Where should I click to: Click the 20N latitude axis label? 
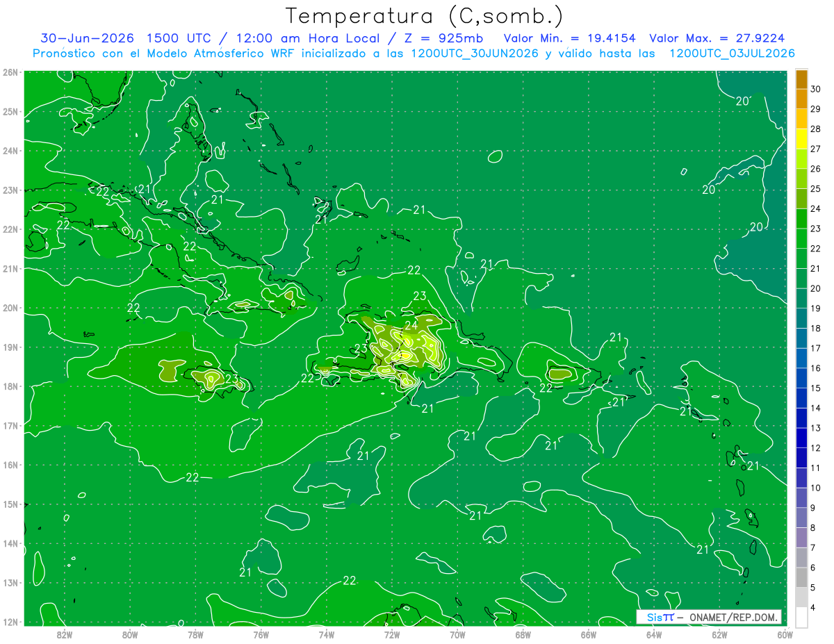pos(10,308)
